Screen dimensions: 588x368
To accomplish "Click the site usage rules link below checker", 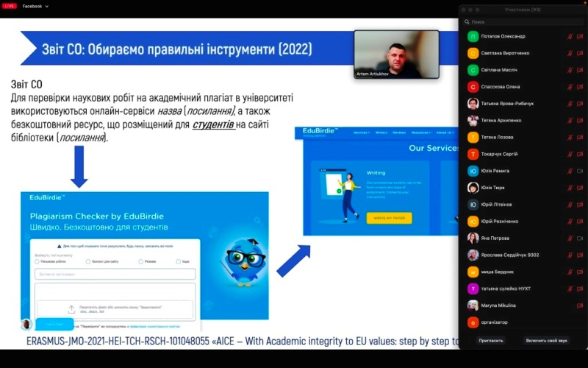I will [154, 326].
